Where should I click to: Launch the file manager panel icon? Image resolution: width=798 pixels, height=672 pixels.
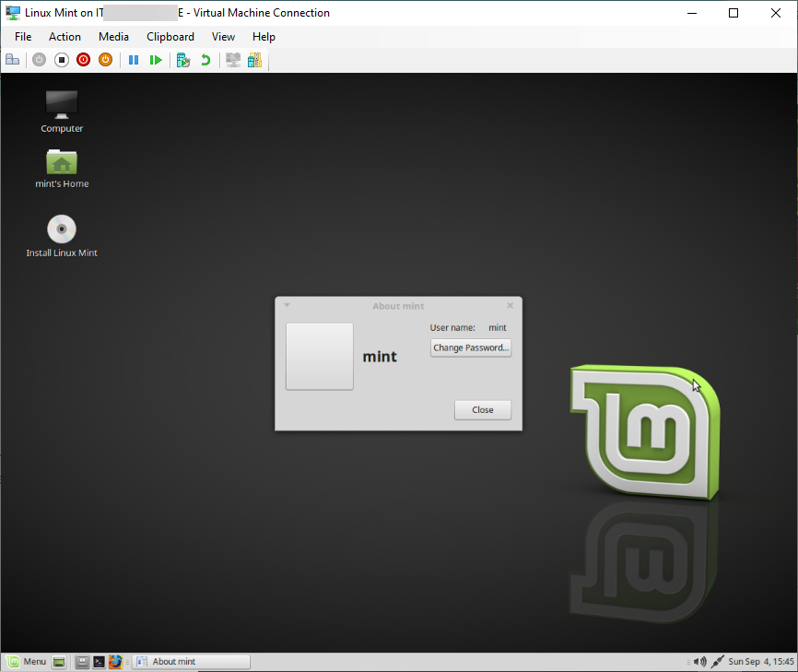pos(82,662)
